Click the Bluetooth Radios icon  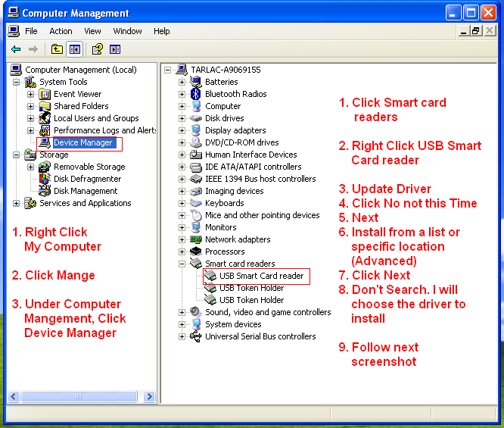tap(196, 94)
